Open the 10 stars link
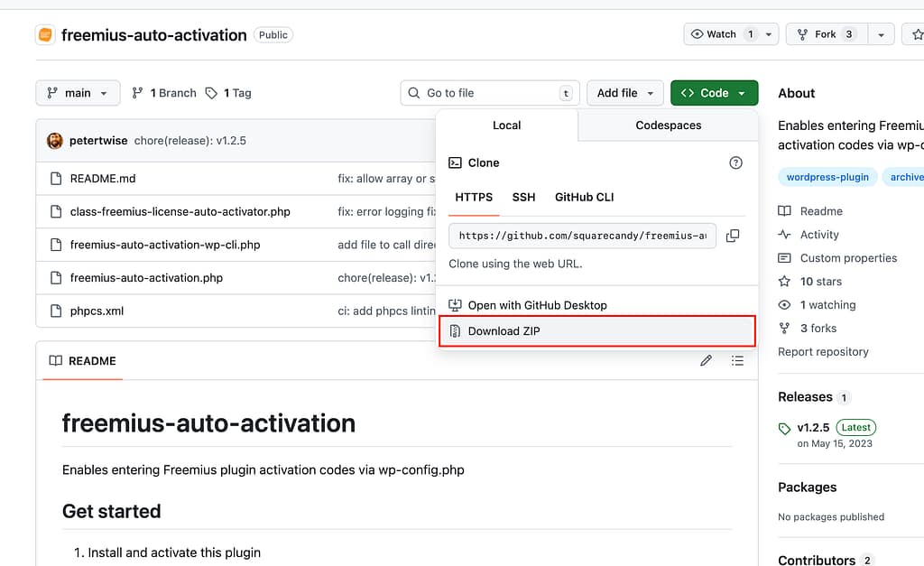924x566 pixels. click(821, 282)
